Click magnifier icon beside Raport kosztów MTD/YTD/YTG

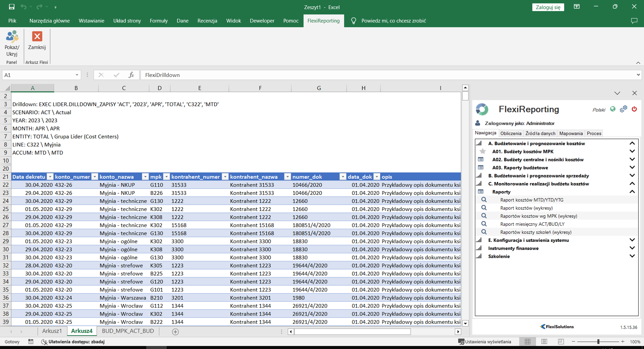(x=484, y=200)
